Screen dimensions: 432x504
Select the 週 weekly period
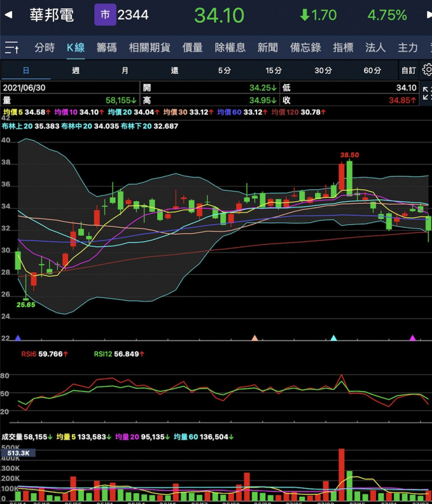76,71
